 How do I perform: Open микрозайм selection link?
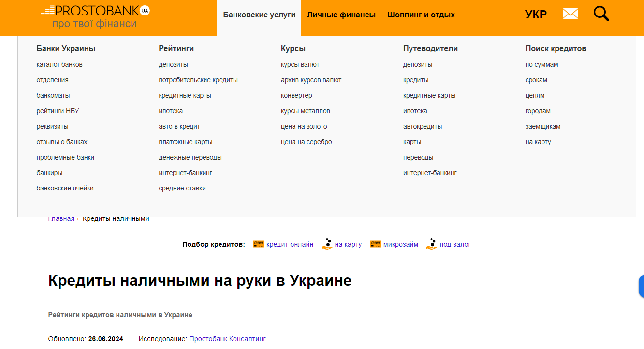point(401,244)
